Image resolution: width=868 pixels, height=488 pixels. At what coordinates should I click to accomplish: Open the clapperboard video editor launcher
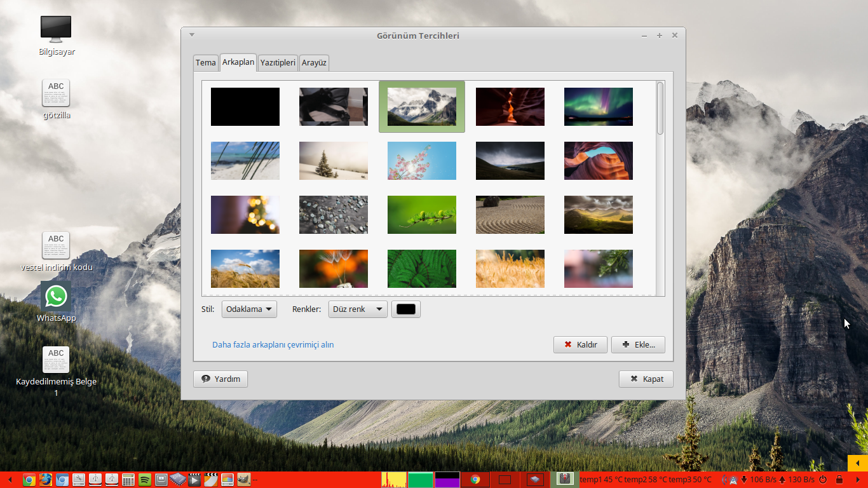(x=210, y=480)
